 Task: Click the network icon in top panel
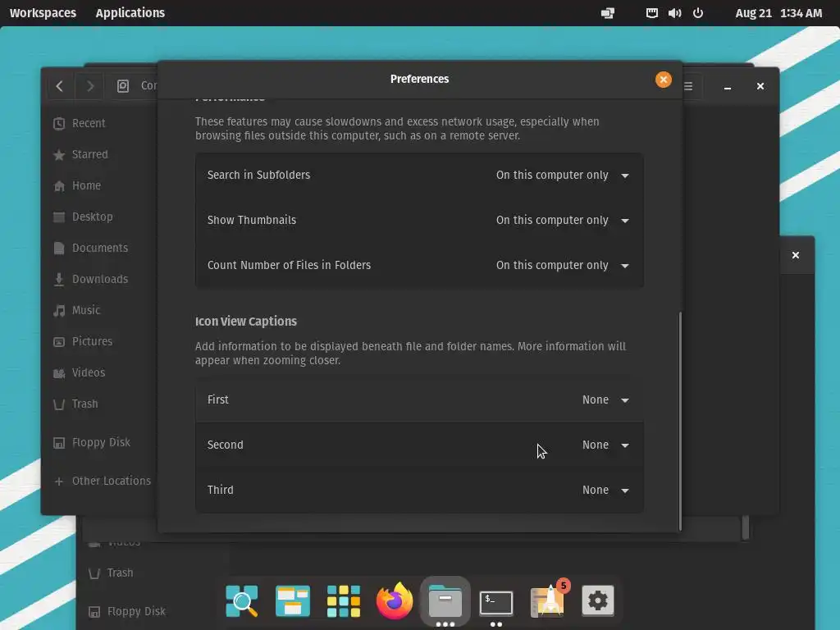(x=651, y=13)
